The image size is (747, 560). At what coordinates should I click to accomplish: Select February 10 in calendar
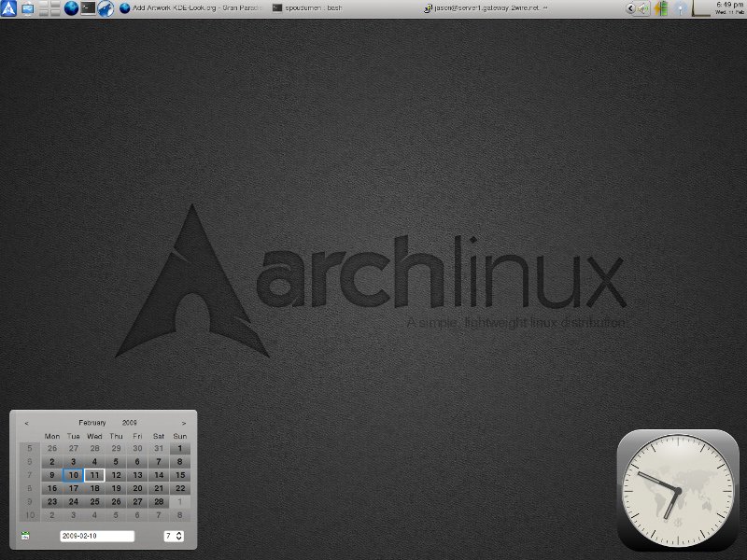[x=74, y=475]
